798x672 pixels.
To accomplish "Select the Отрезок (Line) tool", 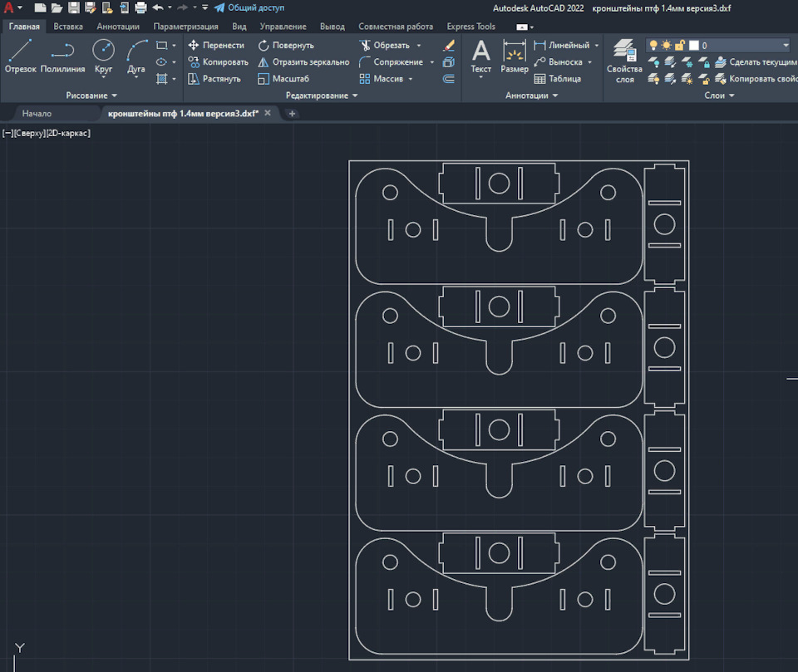I will point(20,56).
